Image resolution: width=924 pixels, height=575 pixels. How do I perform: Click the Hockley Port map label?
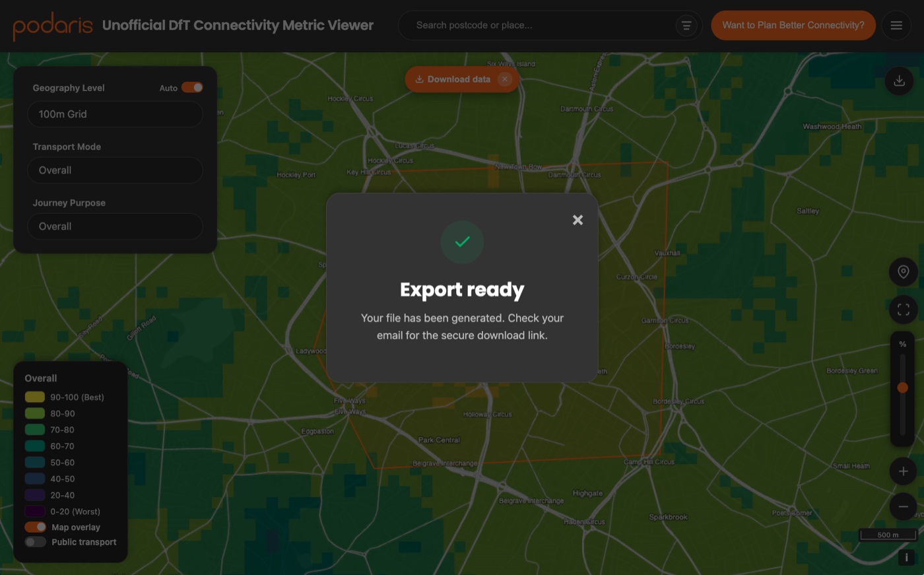[x=296, y=175]
